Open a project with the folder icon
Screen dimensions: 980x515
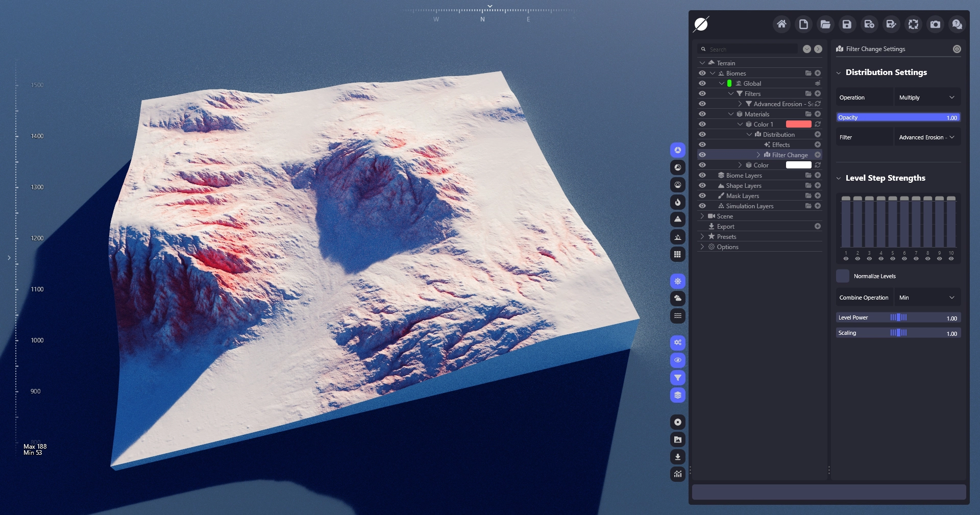pos(825,24)
